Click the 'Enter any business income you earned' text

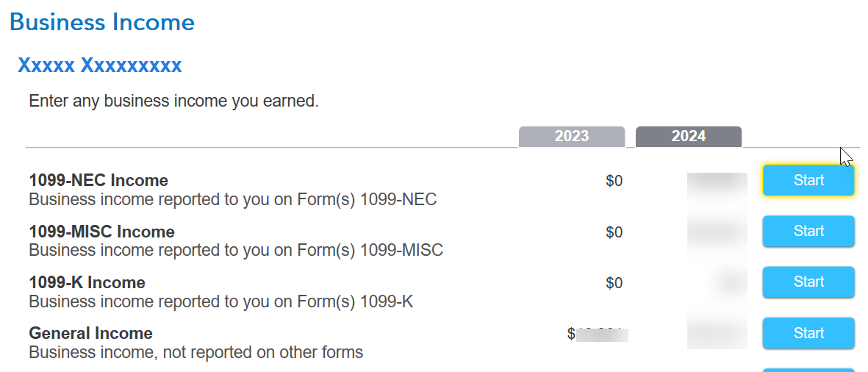(x=174, y=101)
